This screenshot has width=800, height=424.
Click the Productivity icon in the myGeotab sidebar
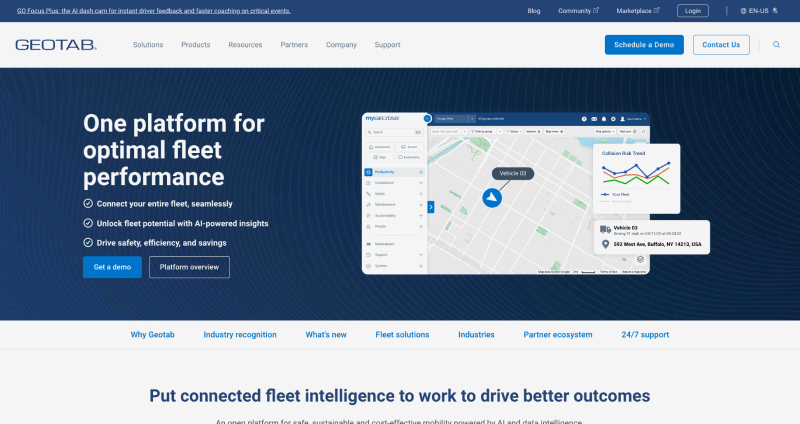[368, 172]
